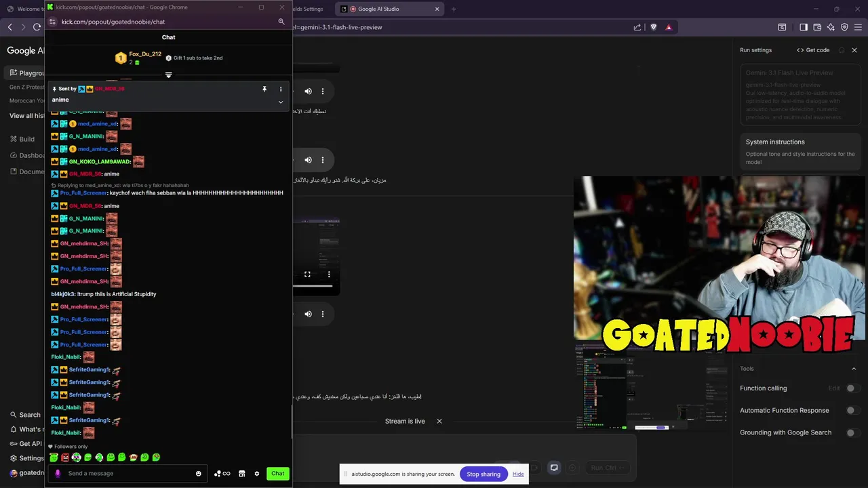
Task: Click the Hide link on sharing bar
Action: (x=518, y=474)
